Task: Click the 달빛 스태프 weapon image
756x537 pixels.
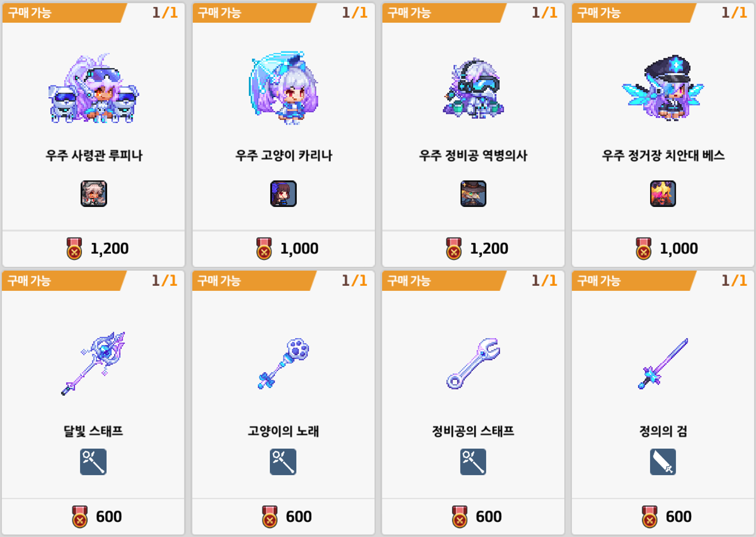Action: (93, 363)
